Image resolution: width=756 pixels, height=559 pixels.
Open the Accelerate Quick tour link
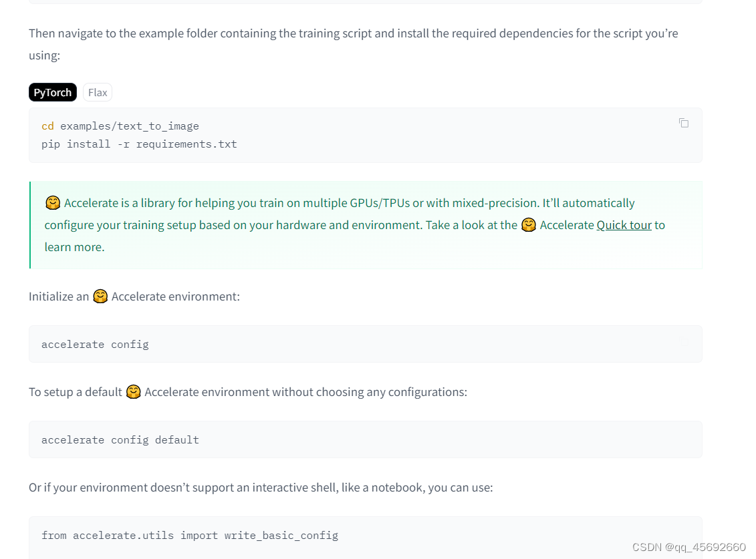click(x=624, y=225)
